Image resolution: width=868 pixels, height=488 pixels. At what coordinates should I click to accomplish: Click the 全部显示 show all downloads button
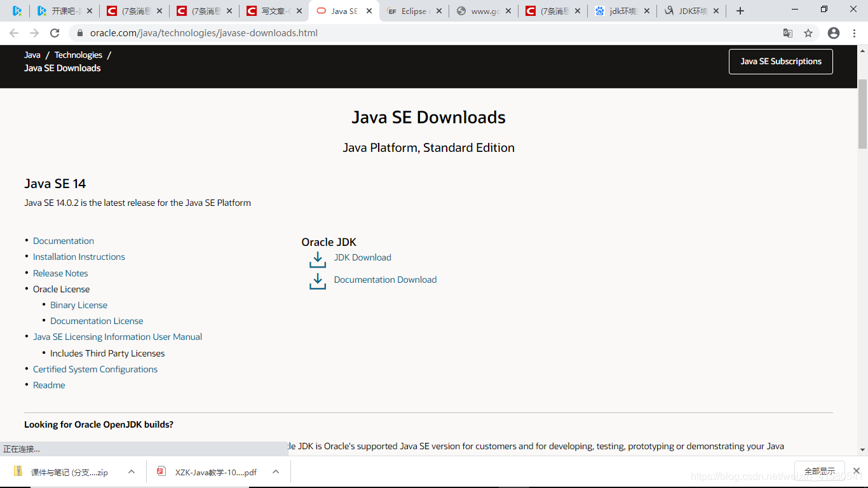click(820, 471)
